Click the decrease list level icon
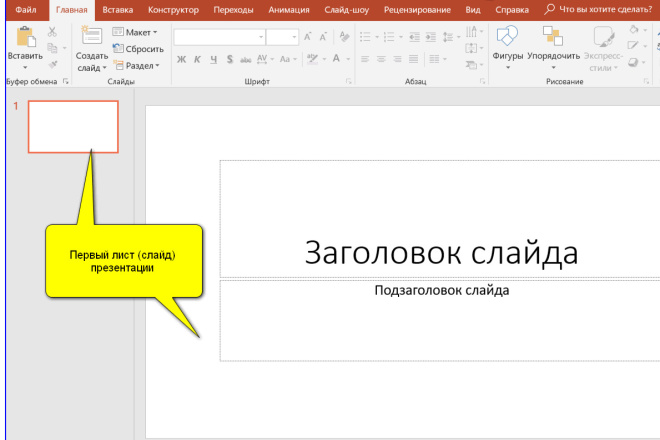Viewport: 660px width, 440px height. (x=414, y=37)
